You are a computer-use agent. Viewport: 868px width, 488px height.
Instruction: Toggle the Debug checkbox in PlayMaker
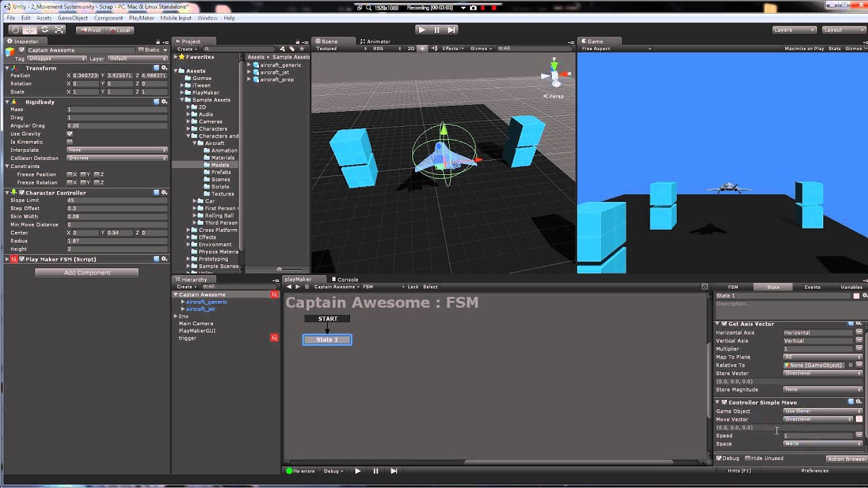[x=719, y=458]
